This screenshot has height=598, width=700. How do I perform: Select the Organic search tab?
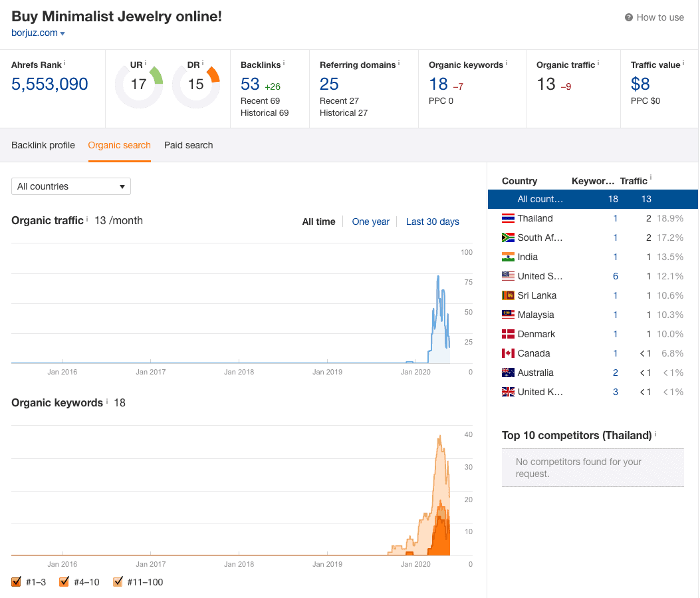119,145
